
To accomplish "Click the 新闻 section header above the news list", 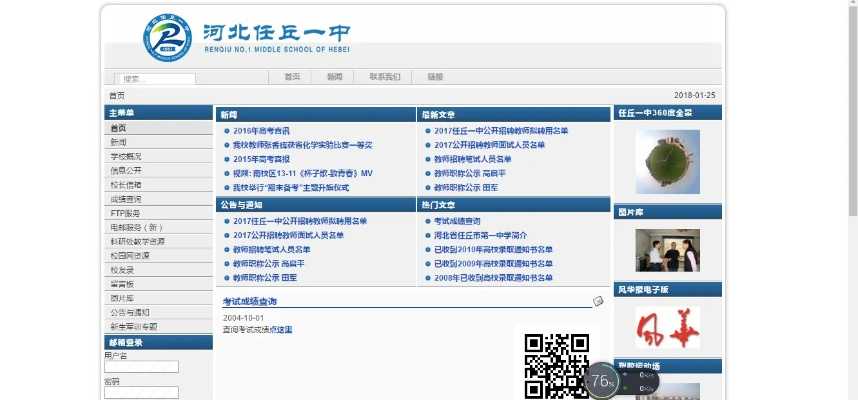I will [316, 115].
